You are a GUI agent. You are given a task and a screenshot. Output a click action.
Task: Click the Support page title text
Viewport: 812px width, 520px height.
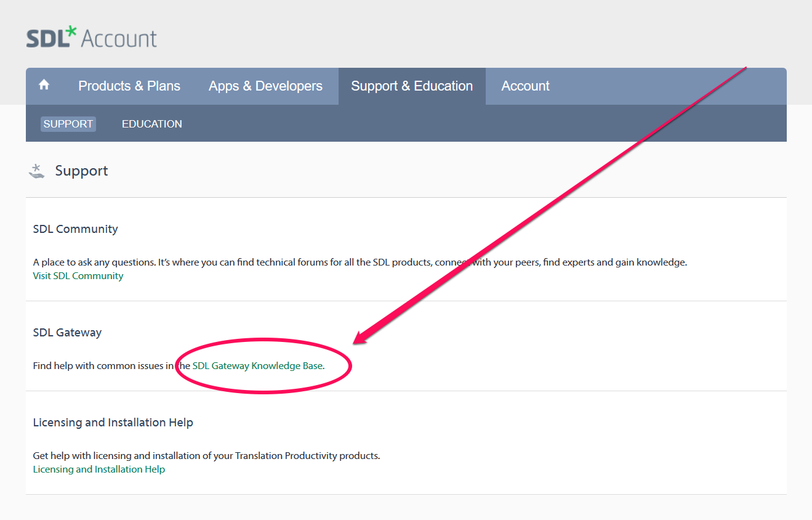(x=81, y=171)
